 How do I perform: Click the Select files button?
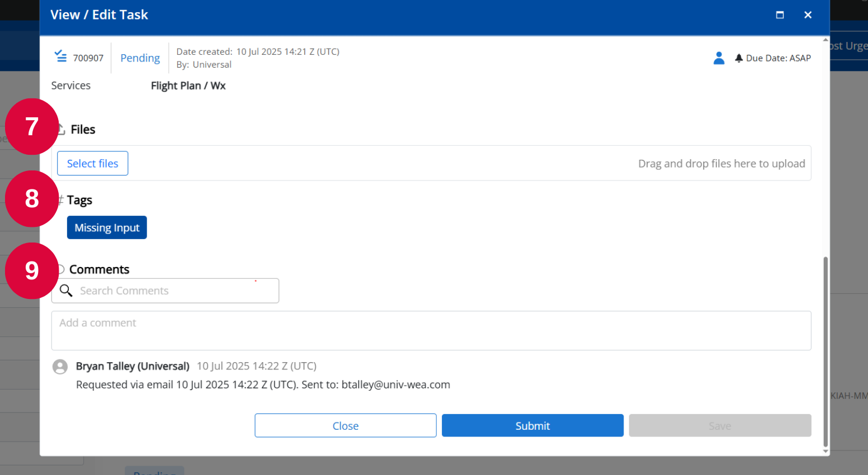[93, 163]
